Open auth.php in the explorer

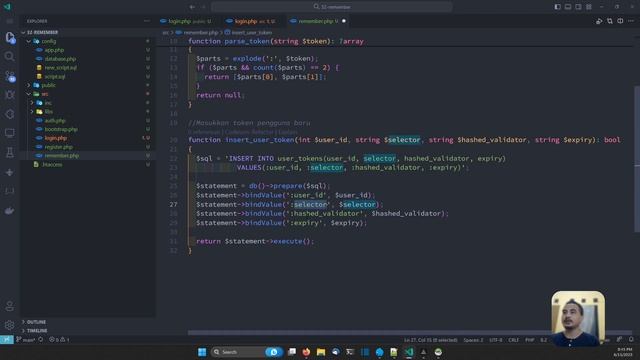55,120
